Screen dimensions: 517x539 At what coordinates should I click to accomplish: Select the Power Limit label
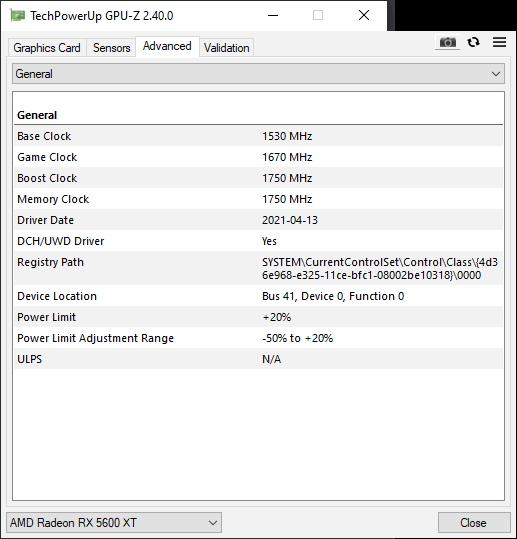tap(46, 317)
